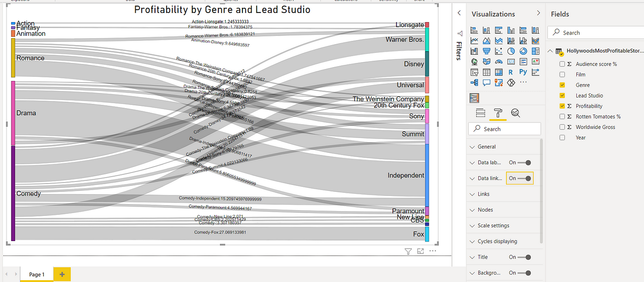Open more visuals with the ellipsis in the gallery
Viewport: 644px width, 282px height.
point(523,83)
